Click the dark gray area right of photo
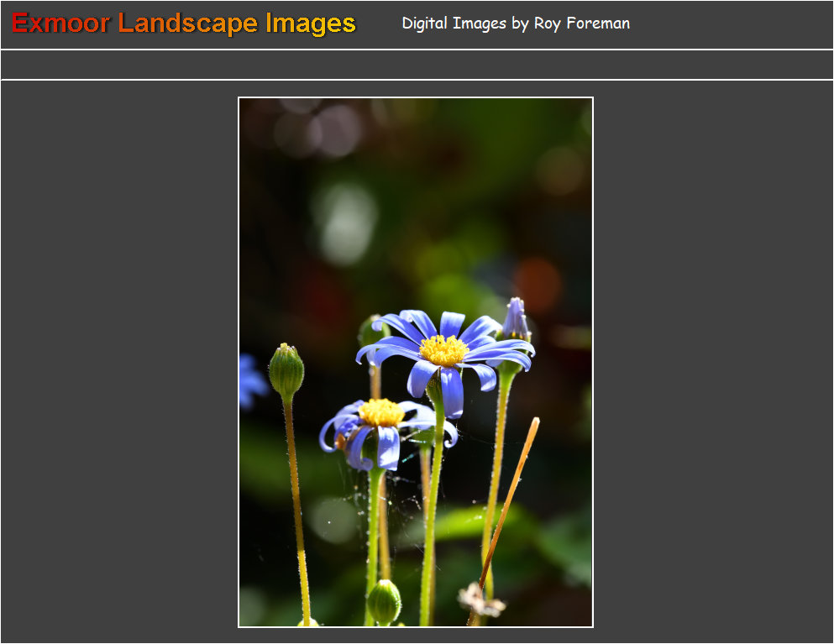Image resolution: width=834 pixels, height=644 pixels. tap(714, 361)
